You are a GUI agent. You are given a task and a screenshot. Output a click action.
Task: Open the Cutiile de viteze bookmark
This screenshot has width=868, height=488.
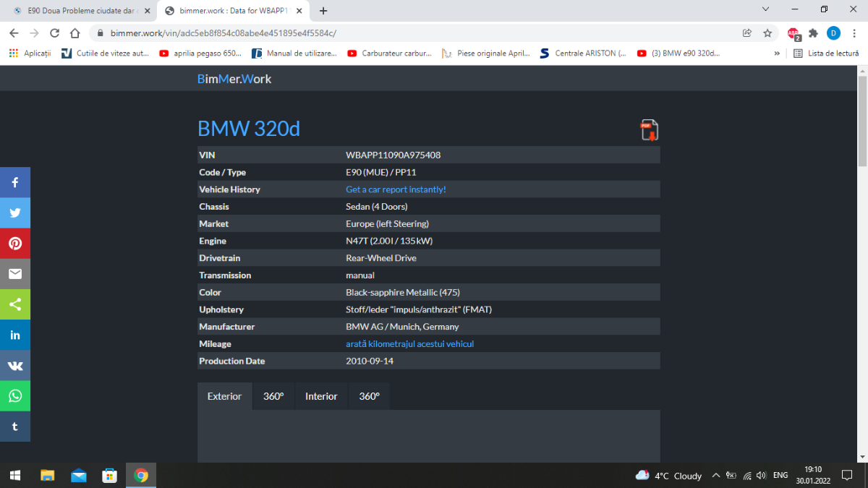point(105,53)
